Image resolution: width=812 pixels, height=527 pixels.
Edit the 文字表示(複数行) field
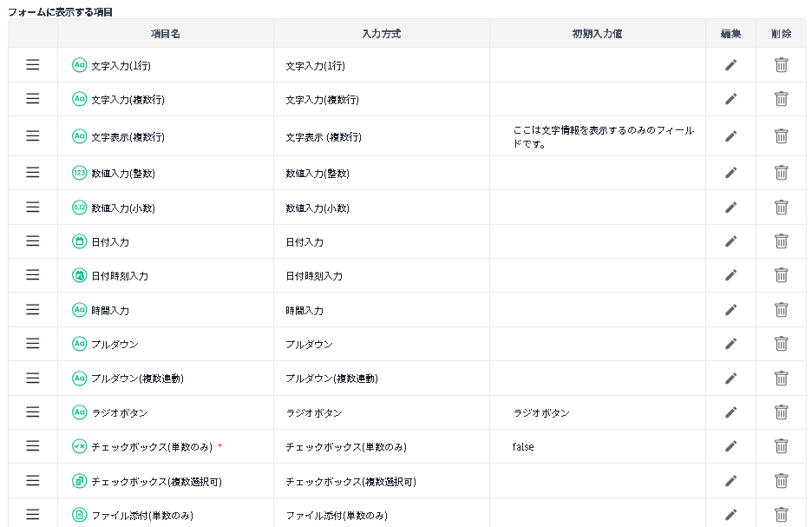tap(730, 136)
